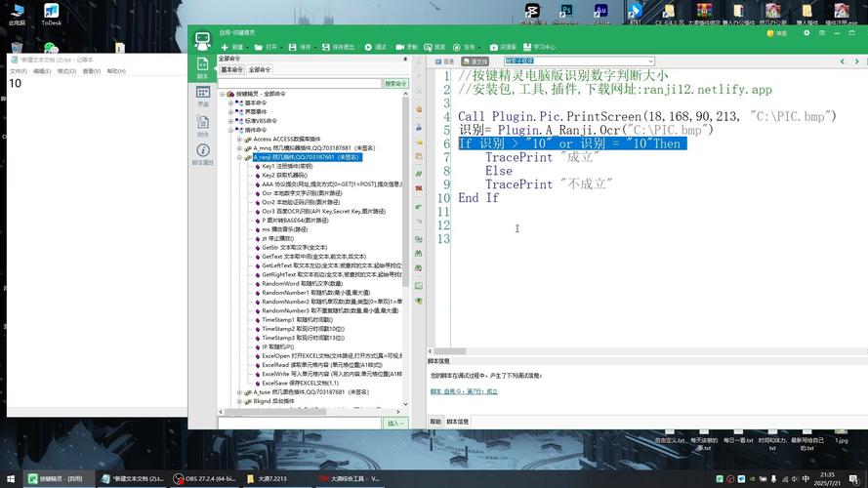Click the 打开 (Open) folder icon
Viewport: 868px width, 488px height.
point(259,48)
